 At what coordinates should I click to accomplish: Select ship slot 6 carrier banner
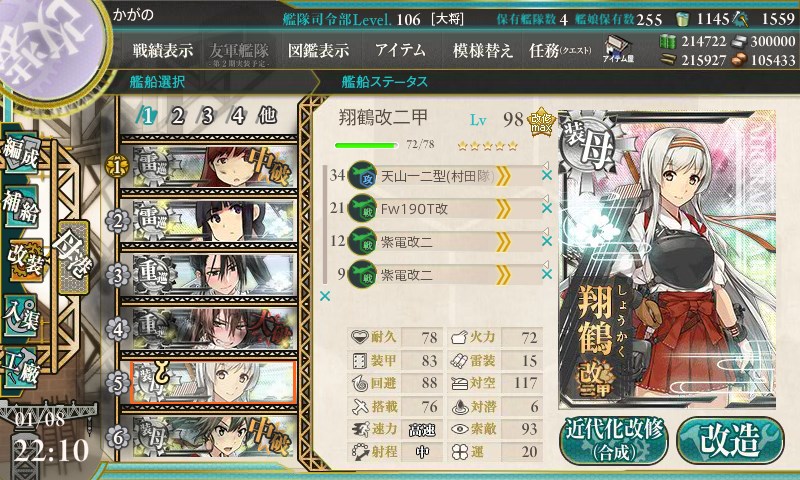point(210,437)
